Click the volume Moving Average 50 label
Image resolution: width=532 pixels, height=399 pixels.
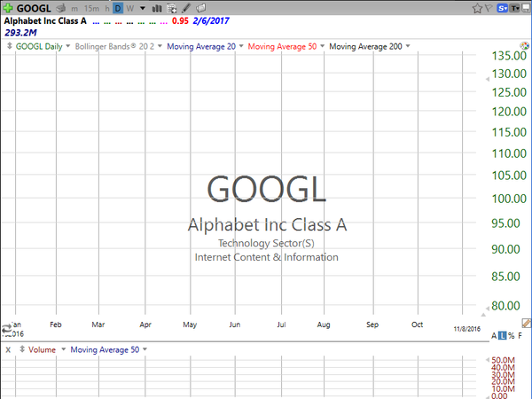[105, 350]
